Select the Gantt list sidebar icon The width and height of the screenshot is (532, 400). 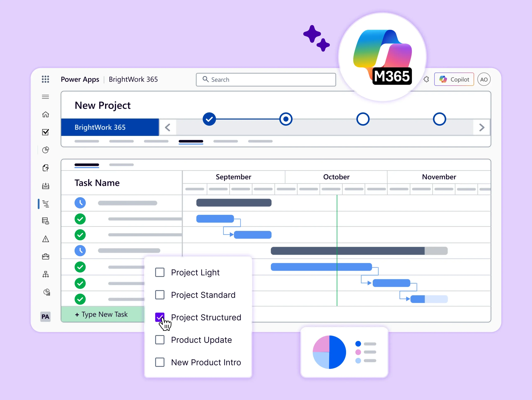(x=46, y=204)
